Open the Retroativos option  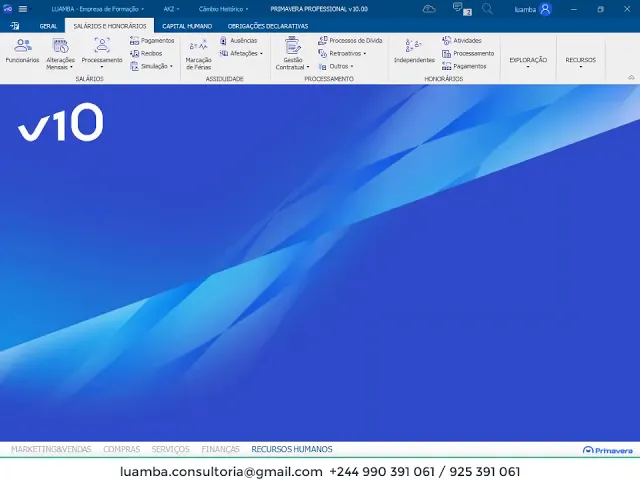[340, 53]
